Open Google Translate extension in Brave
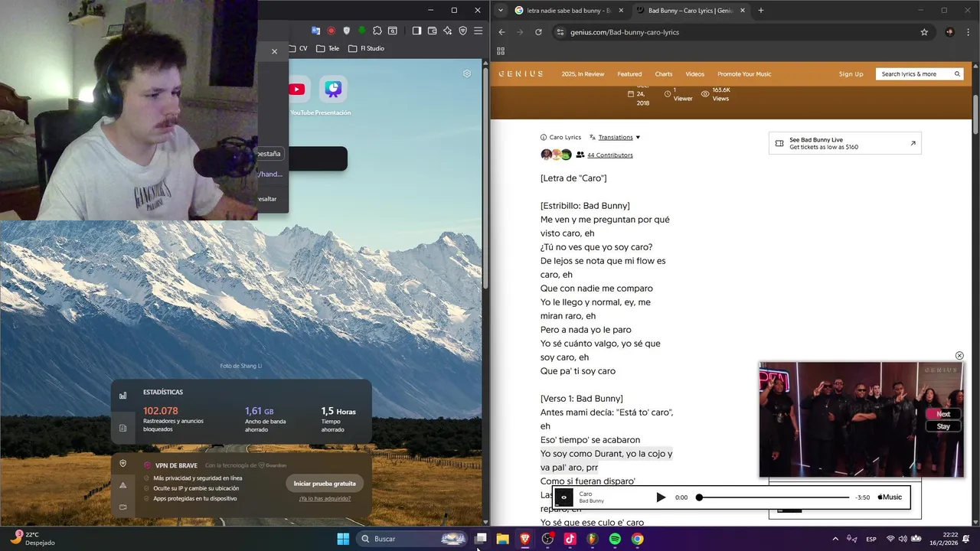The width and height of the screenshot is (980, 551). [315, 31]
